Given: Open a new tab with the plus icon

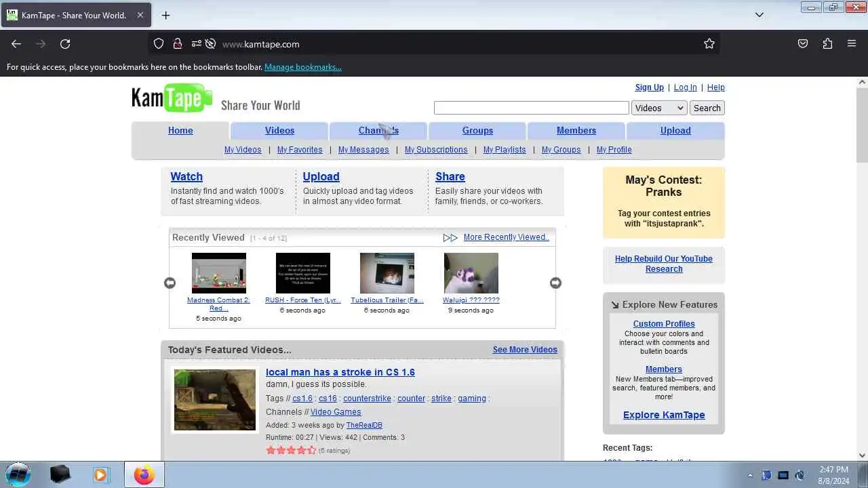Looking at the screenshot, I should coord(165,15).
